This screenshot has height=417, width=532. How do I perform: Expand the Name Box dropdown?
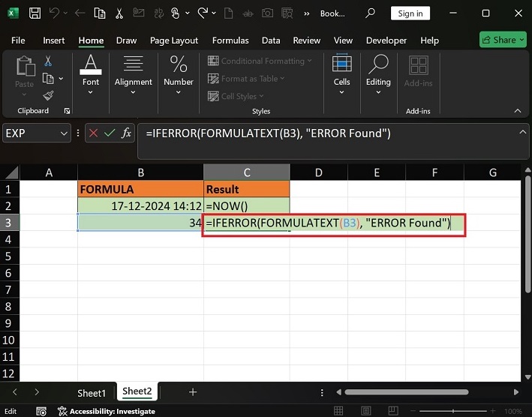click(63, 133)
